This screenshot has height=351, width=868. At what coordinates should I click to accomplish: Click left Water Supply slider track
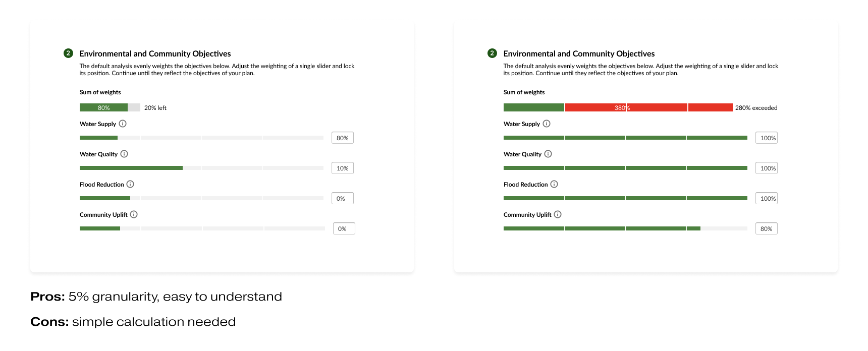[x=201, y=138]
